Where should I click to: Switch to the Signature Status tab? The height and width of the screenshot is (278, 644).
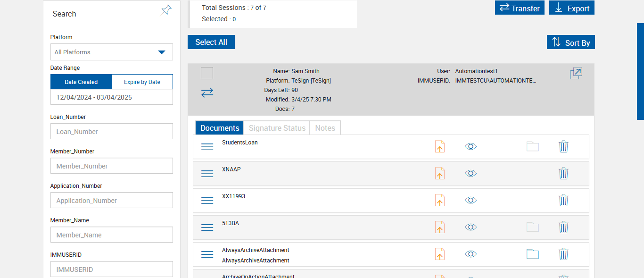click(x=277, y=128)
